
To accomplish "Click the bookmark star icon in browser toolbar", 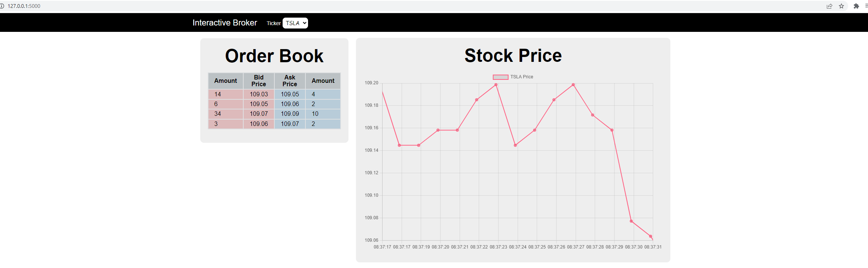I will pos(842,6).
